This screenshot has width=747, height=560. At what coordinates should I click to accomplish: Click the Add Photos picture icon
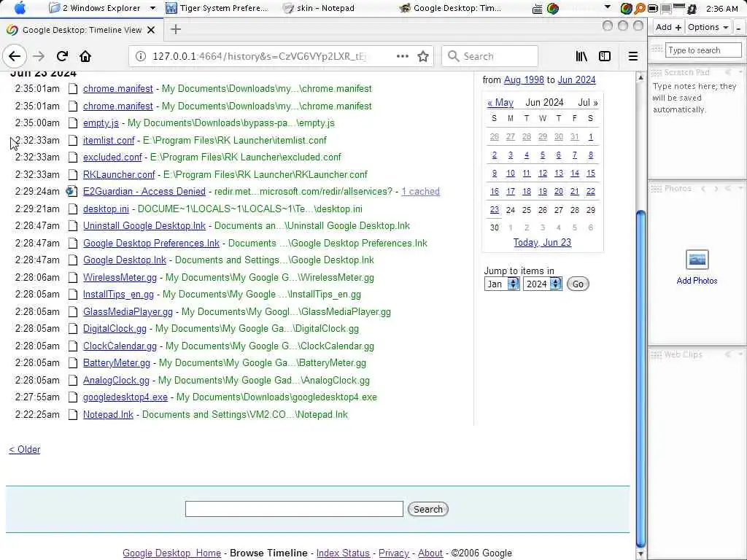pyautogui.click(x=697, y=260)
